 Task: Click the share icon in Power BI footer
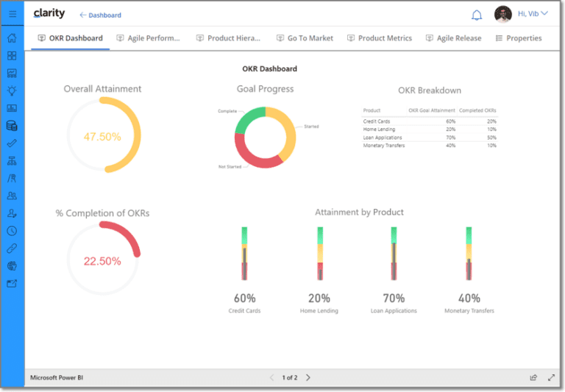point(533,377)
